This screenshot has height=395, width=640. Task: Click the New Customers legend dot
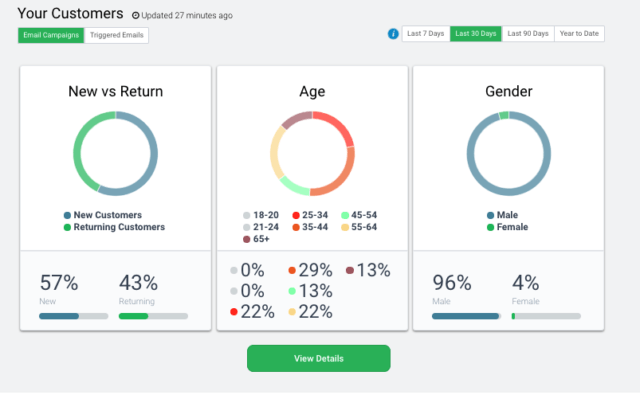click(67, 215)
